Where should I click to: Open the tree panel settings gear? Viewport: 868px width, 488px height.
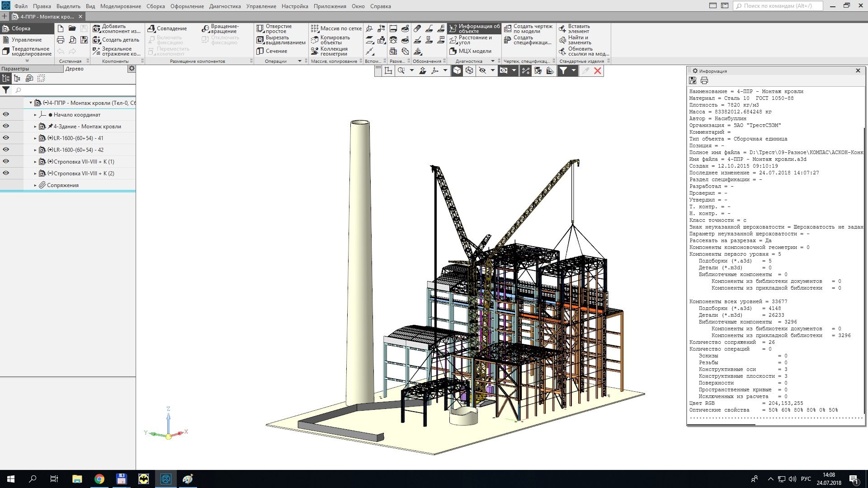pos(132,69)
